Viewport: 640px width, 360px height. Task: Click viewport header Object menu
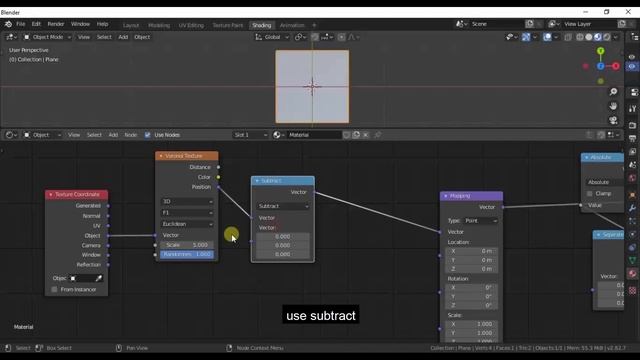(x=142, y=37)
